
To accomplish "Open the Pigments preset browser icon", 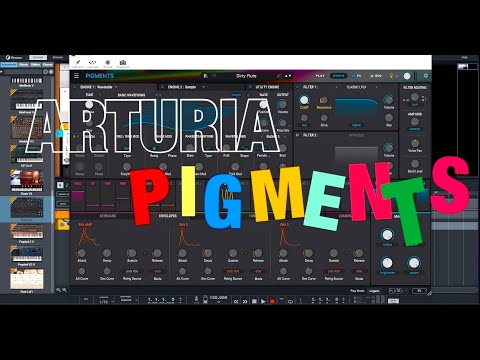I will click(x=206, y=76).
